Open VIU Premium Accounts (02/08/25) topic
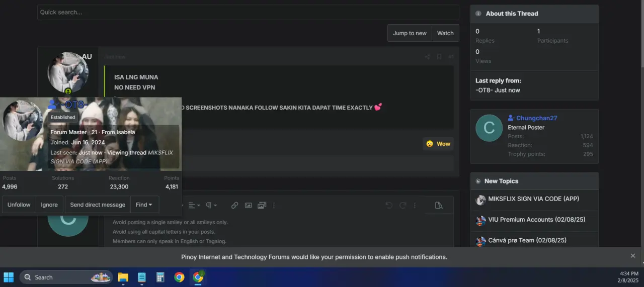 click(537, 219)
